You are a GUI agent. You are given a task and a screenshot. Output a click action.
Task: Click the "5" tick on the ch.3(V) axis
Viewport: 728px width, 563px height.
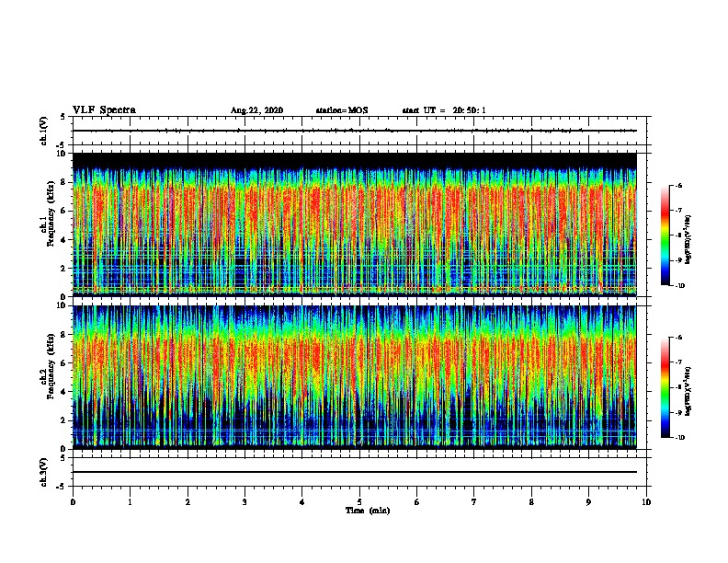click(63, 458)
